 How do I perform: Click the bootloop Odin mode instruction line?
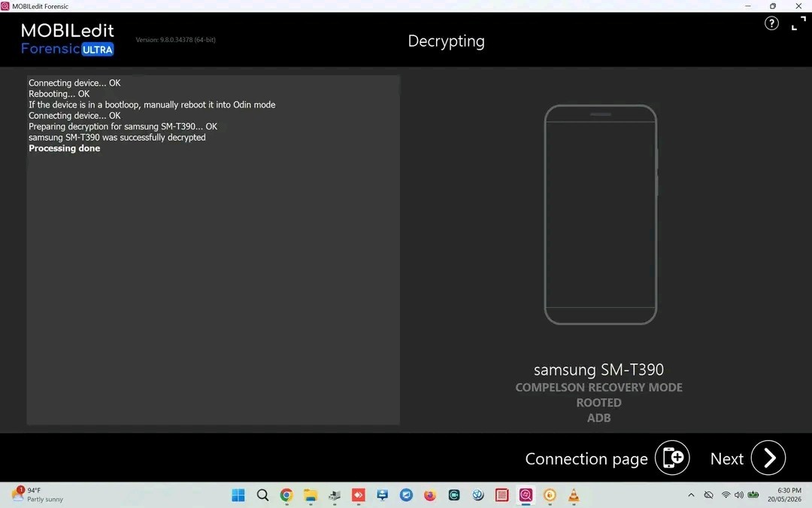[152, 105]
